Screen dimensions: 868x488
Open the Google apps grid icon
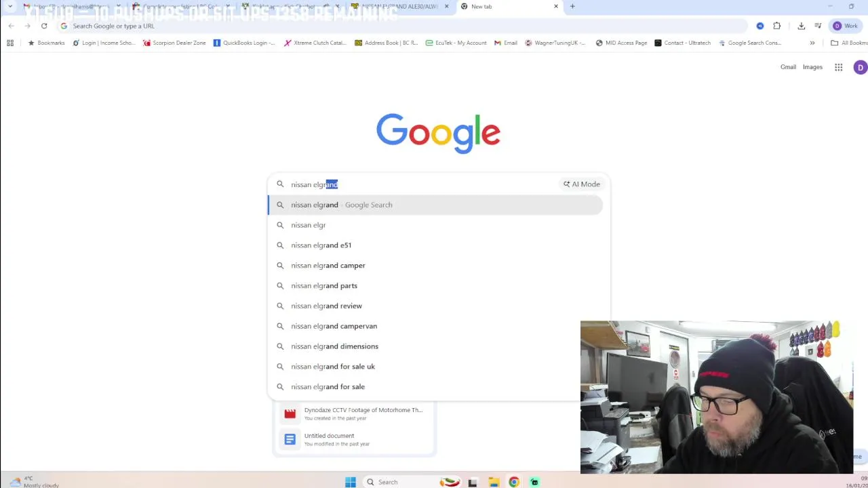pyautogui.click(x=839, y=67)
